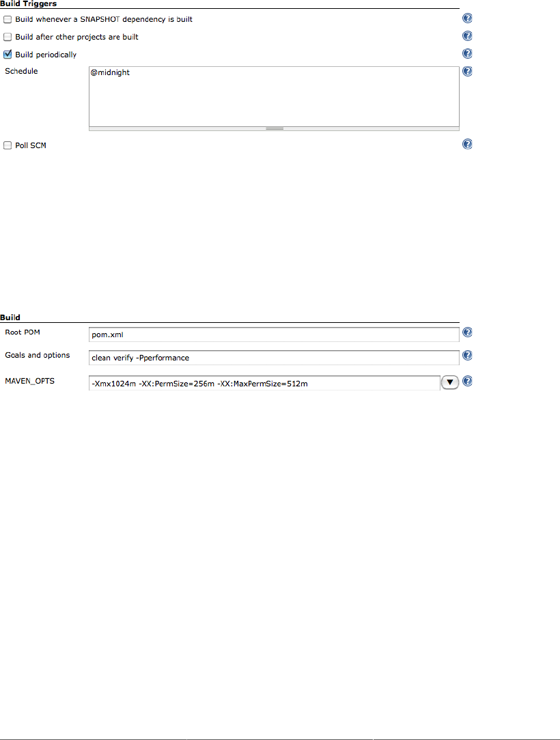
Task: Click the Root POM input field
Action: click(x=274, y=335)
